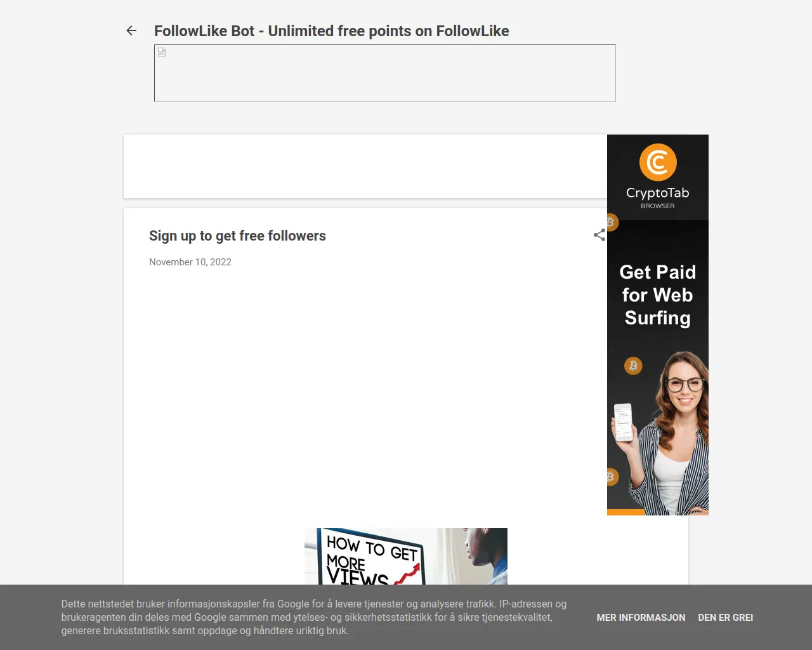The height and width of the screenshot is (650, 812).
Task: Dismiss cookie notice with DEN ER GREI
Action: pyautogui.click(x=726, y=618)
